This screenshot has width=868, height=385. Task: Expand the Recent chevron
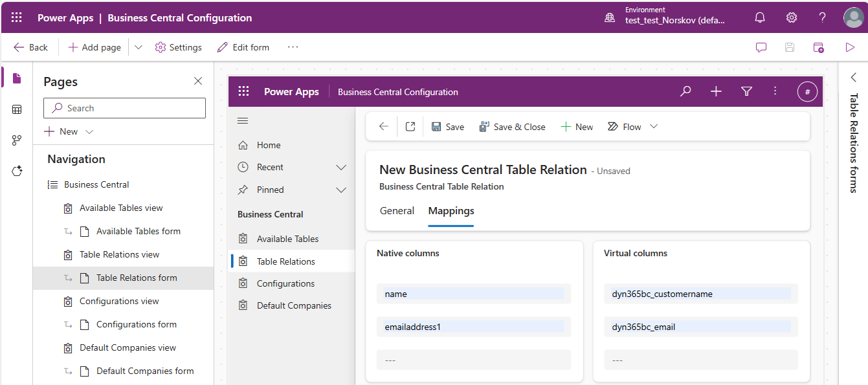coord(341,168)
